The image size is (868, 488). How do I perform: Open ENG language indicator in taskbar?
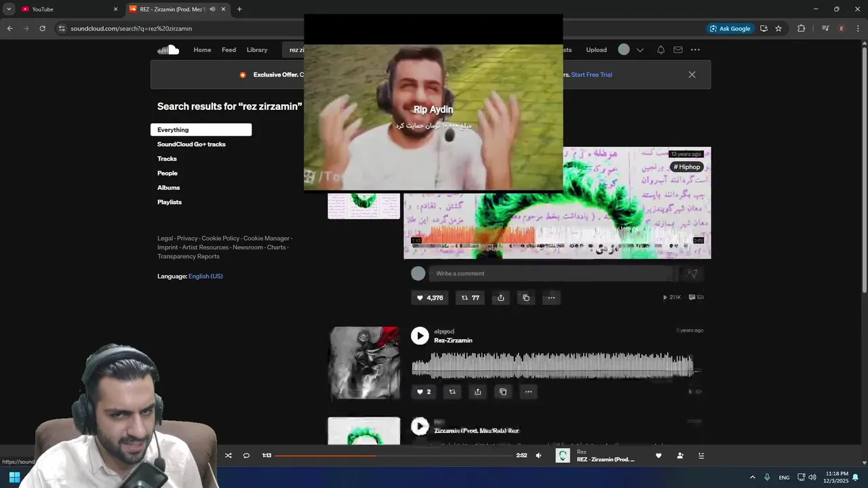click(784, 477)
